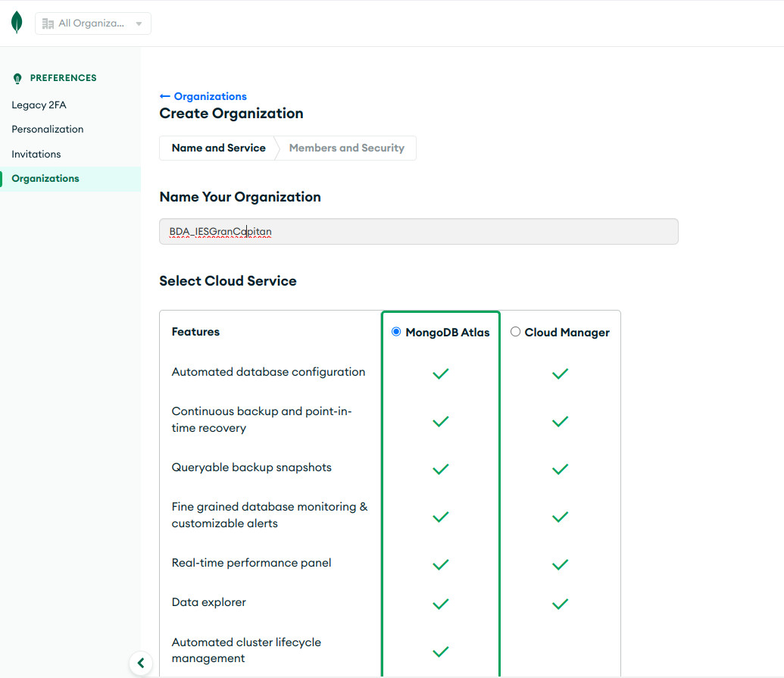Go back to Organizations list
The height and width of the screenshot is (678, 784).
point(203,96)
